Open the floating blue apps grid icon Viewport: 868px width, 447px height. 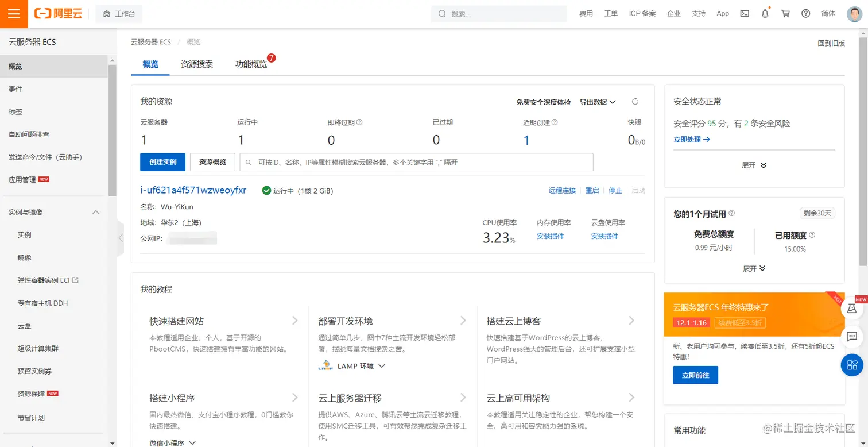(852, 365)
